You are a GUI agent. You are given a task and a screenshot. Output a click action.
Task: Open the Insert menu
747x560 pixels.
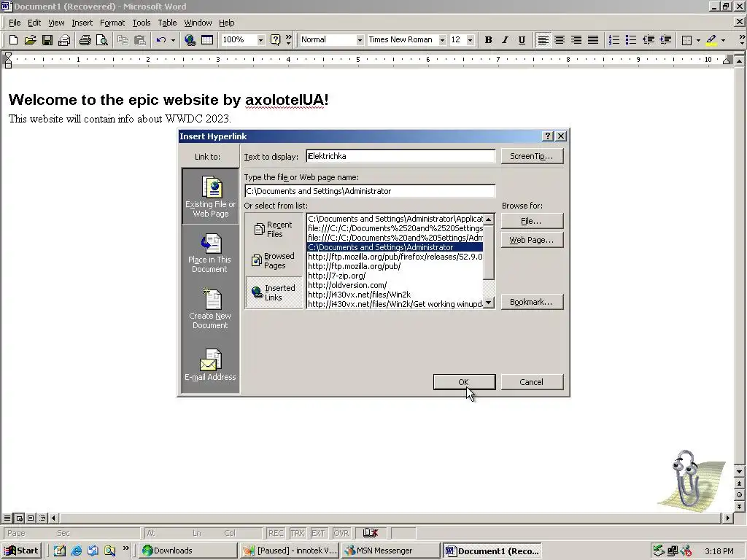point(82,23)
